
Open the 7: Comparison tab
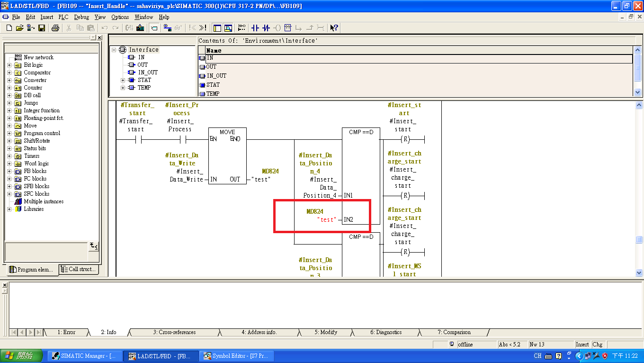click(454, 332)
